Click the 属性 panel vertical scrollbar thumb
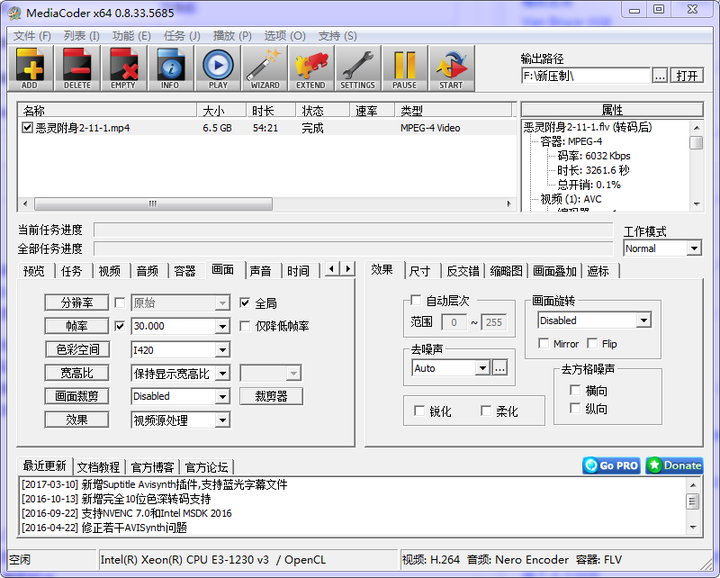Image resolution: width=720 pixels, height=578 pixels. click(697, 142)
